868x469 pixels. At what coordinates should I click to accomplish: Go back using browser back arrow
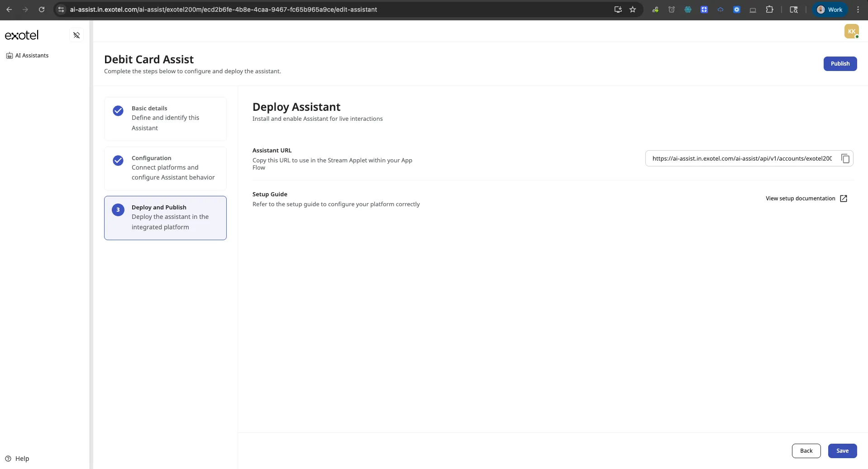coord(9,9)
